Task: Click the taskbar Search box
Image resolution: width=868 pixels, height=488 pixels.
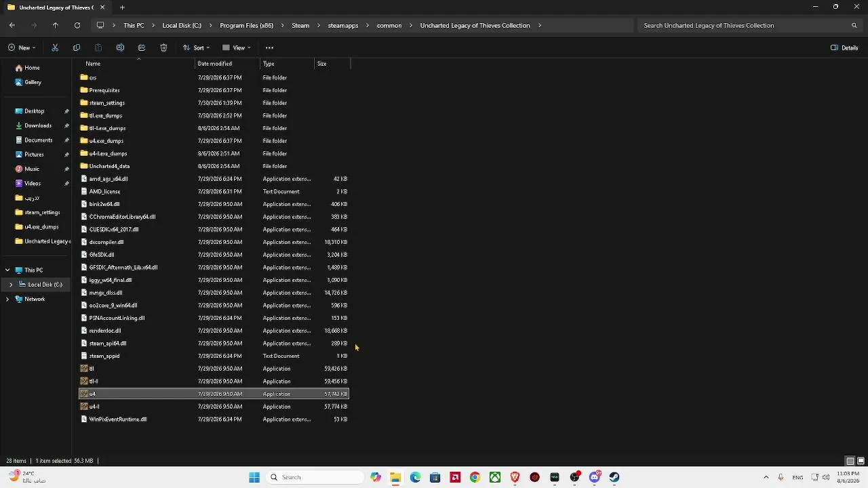Action: pyautogui.click(x=315, y=477)
